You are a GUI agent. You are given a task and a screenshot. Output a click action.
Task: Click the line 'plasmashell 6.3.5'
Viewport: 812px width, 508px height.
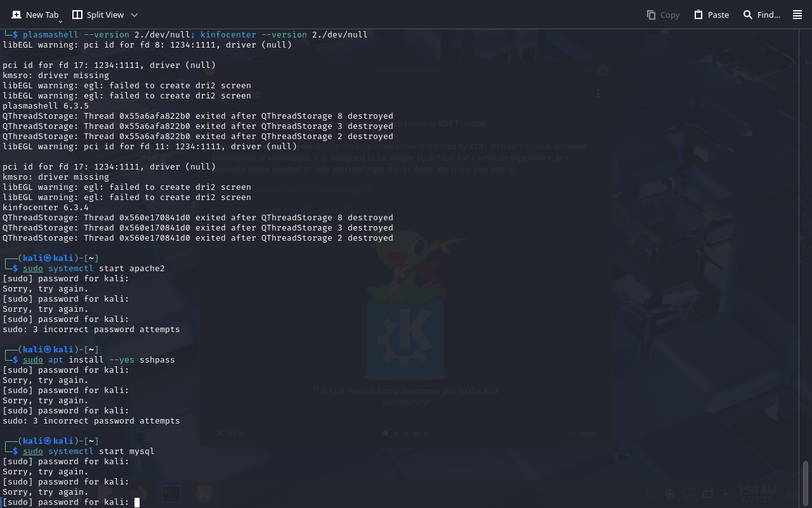tap(46, 106)
